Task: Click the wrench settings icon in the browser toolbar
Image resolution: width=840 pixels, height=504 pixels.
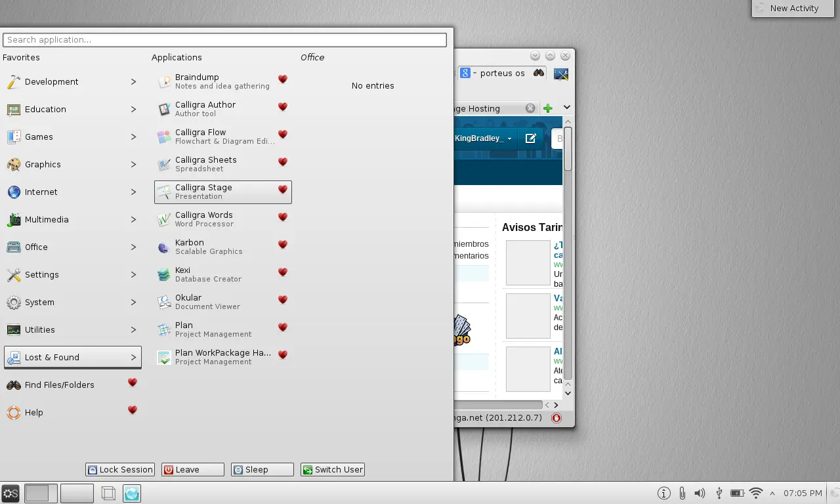Action: (x=561, y=73)
